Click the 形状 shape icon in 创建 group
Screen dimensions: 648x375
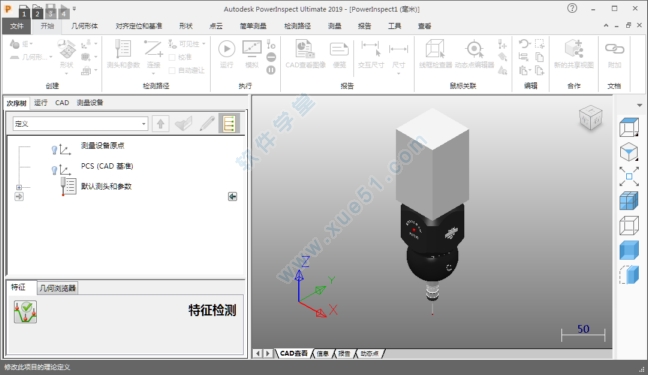[67, 50]
